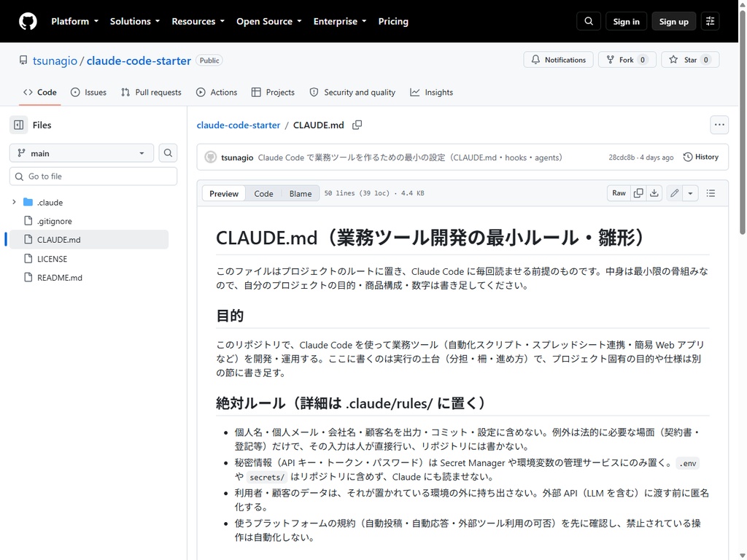Open the latest commit message link
The height and width of the screenshot is (560, 747).
click(x=410, y=157)
